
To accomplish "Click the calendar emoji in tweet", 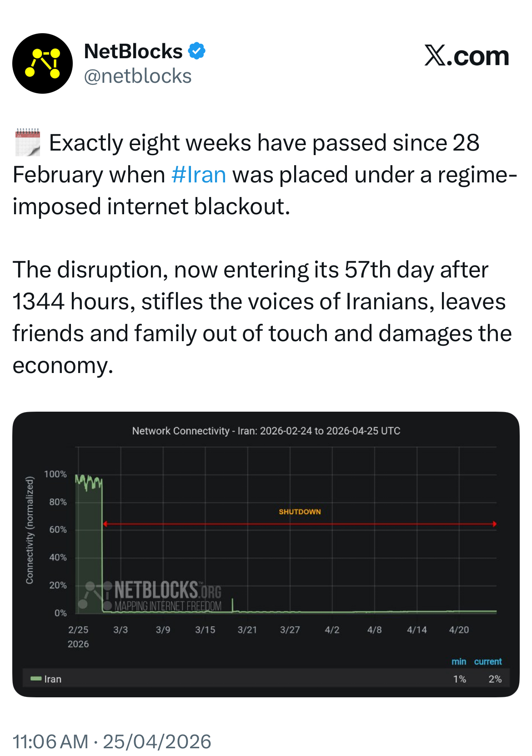I will pos(28,142).
